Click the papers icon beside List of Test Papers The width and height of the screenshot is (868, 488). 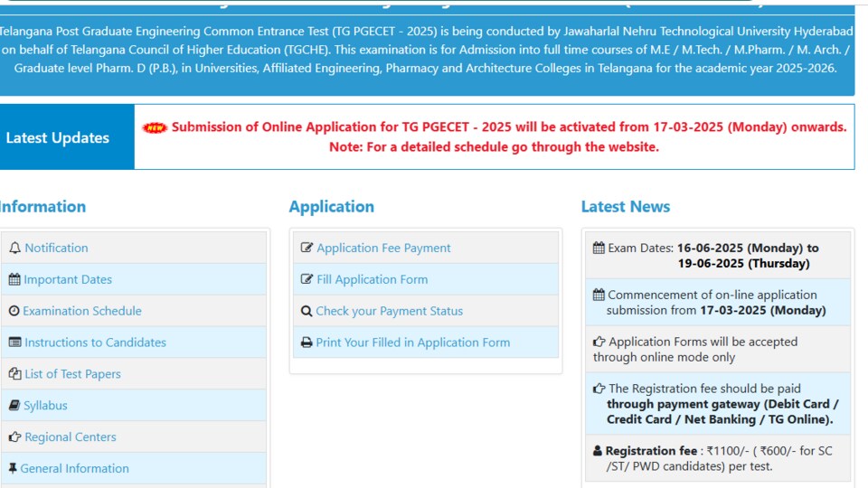pos(15,373)
